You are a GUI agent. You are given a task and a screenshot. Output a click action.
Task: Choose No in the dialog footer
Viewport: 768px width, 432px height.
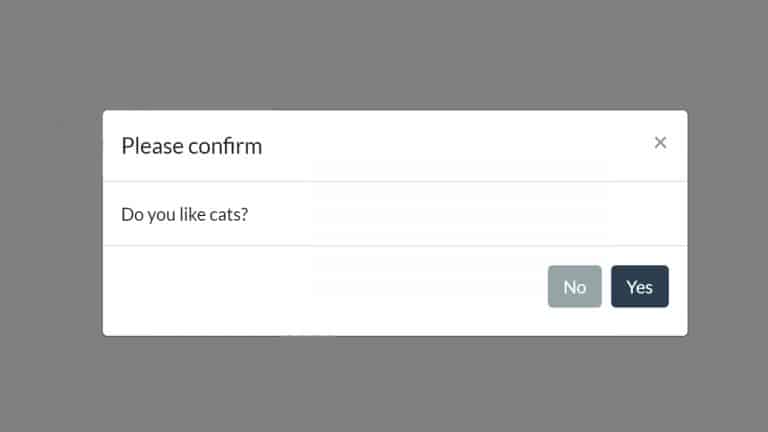[574, 287]
